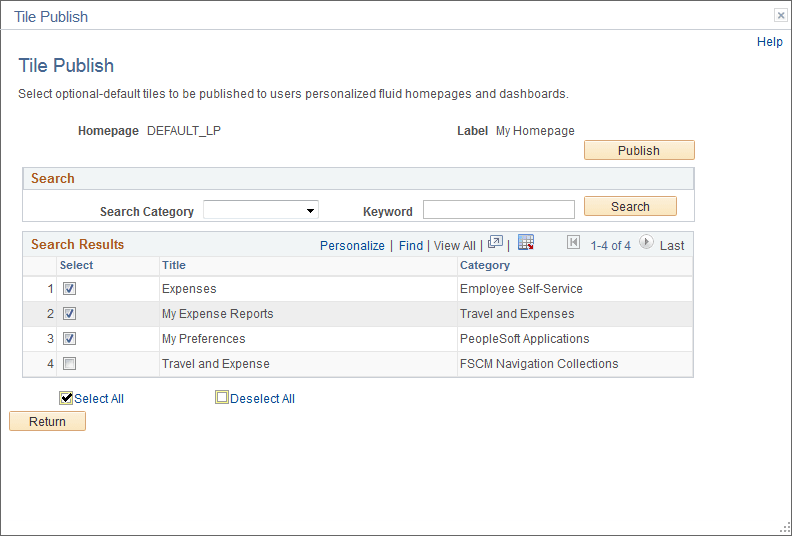Viewport: 792px width, 536px height.
Task: Click the checked Select All icon
Action: pyautogui.click(x=67, y=397)
